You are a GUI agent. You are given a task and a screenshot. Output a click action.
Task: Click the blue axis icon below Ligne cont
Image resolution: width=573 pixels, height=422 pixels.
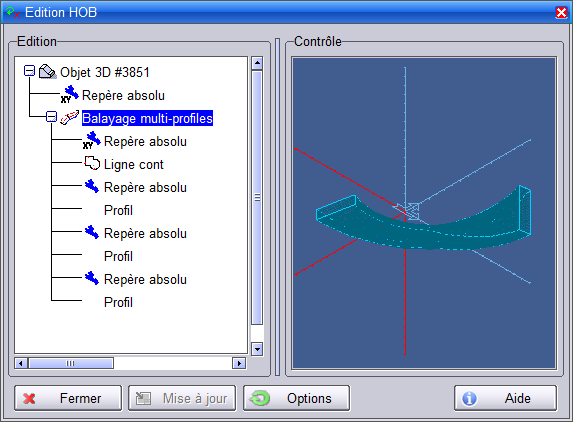pos(92,186)
